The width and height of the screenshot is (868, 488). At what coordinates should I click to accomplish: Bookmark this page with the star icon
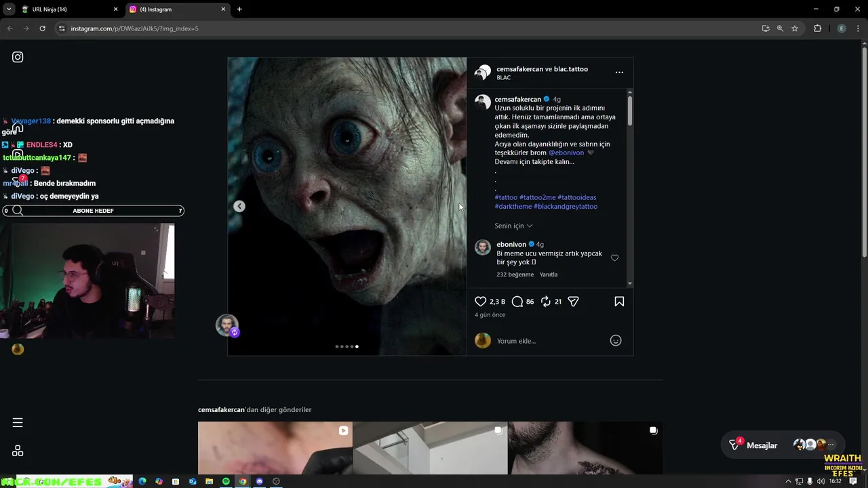795,28
